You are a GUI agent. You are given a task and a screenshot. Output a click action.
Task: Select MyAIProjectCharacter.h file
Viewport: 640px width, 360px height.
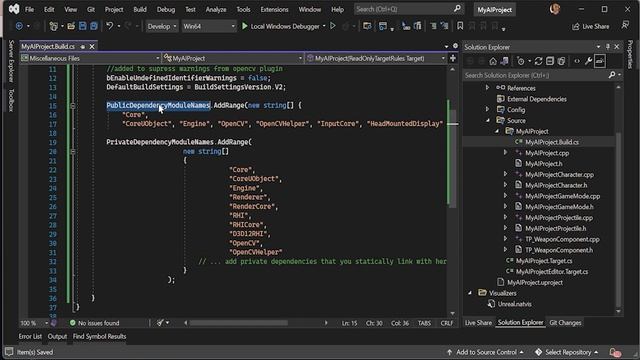tap(556, 185)
